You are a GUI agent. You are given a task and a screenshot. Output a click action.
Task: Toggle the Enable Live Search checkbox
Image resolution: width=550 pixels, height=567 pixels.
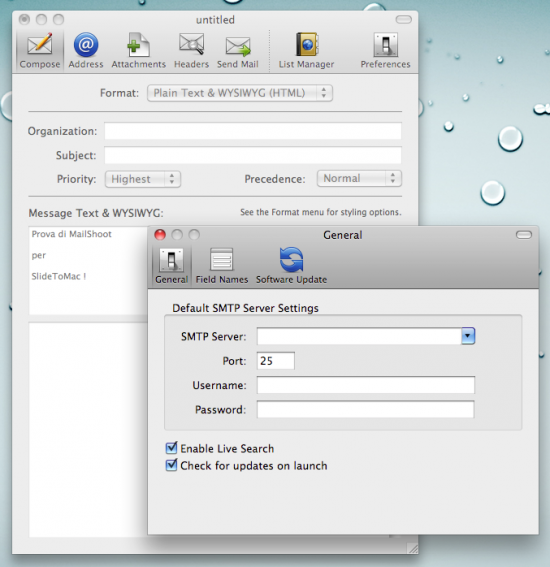(x=171, y=448)
